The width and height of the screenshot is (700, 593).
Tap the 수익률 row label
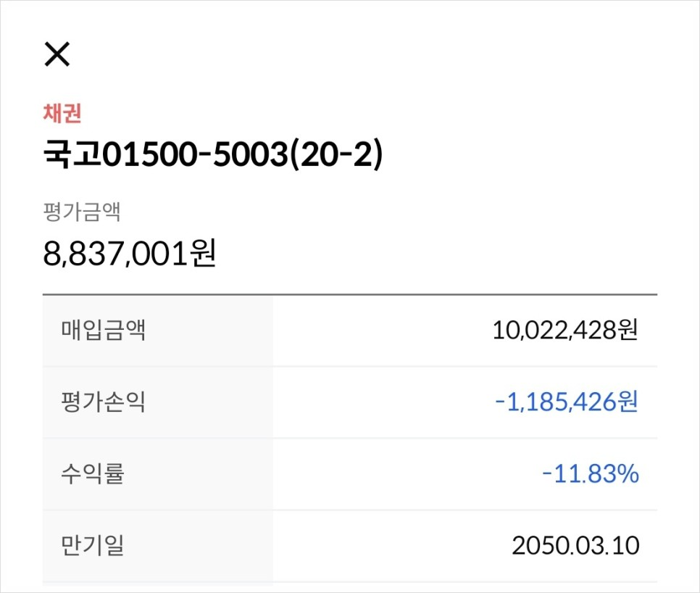[x=93, y=474]
